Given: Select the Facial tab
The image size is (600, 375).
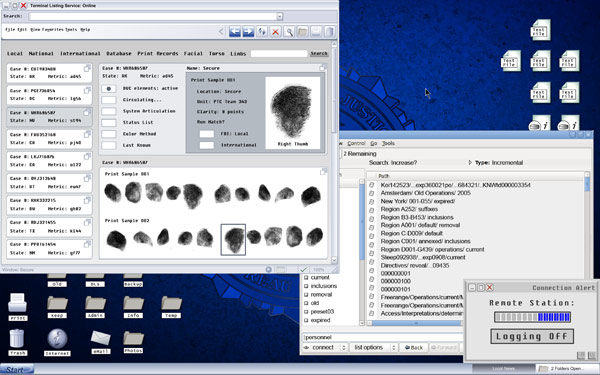Looking at the screenshot, I should pos(193,54).
